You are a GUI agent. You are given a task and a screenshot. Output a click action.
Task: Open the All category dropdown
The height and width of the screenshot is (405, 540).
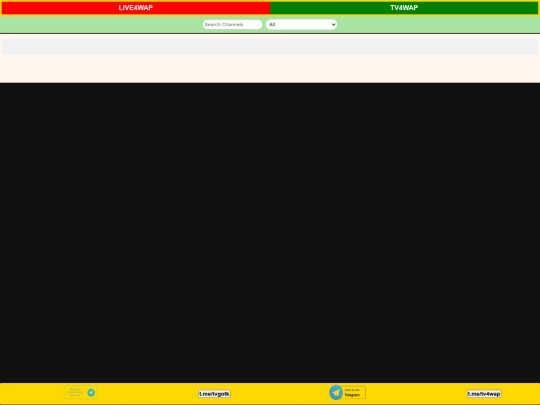(301, 24)
